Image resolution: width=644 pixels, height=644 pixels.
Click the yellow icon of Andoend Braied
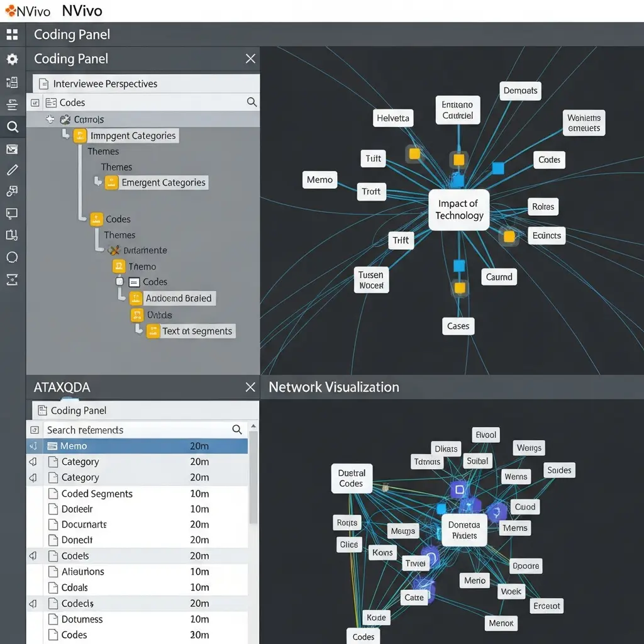(136, 298)
